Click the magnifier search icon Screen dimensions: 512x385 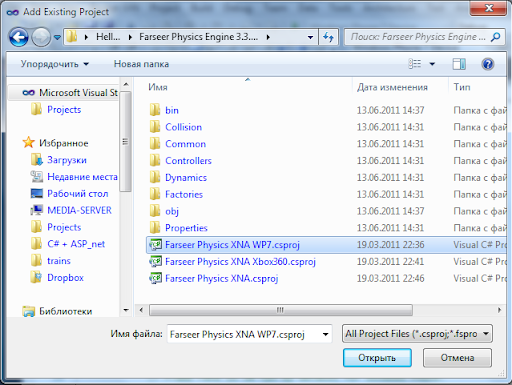496,37
